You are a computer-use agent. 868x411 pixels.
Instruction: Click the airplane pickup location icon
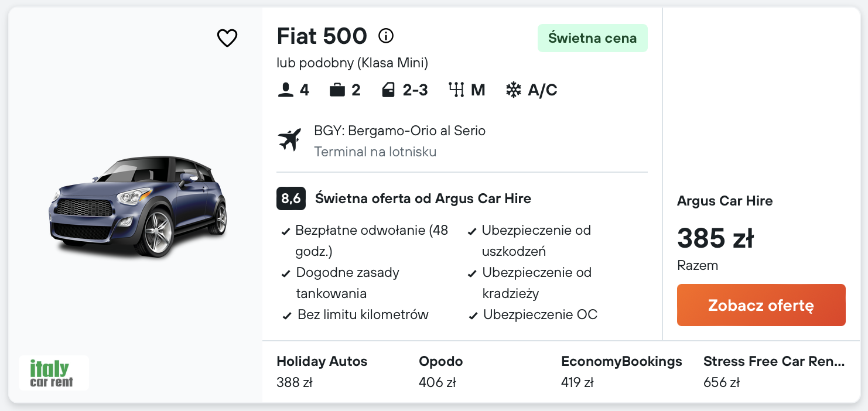tap(289, 140)
